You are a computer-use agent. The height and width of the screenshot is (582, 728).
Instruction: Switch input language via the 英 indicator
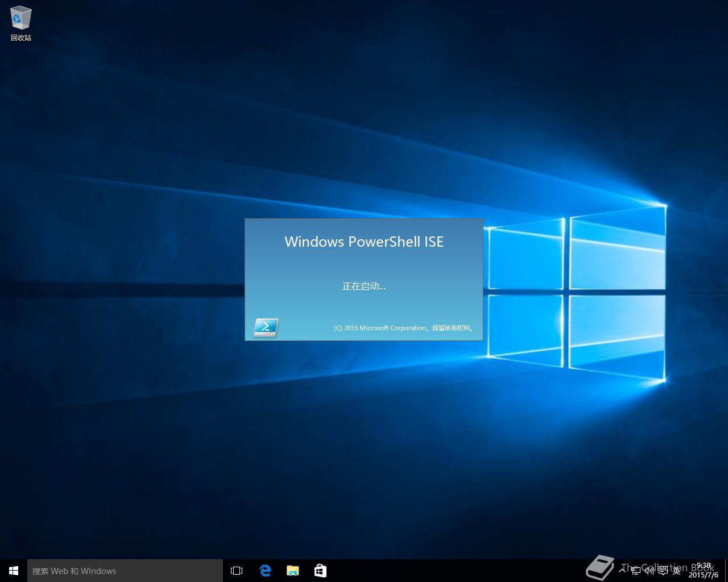(677, 571)
